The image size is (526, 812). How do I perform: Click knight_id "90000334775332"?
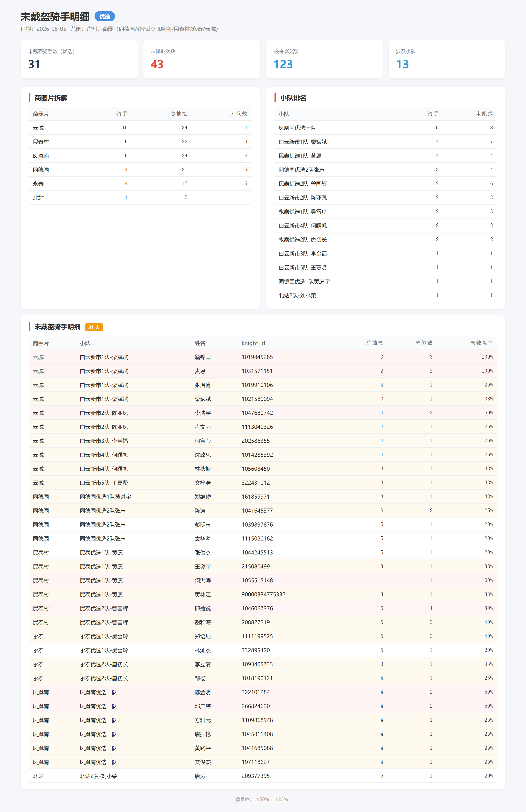(263, 595)
